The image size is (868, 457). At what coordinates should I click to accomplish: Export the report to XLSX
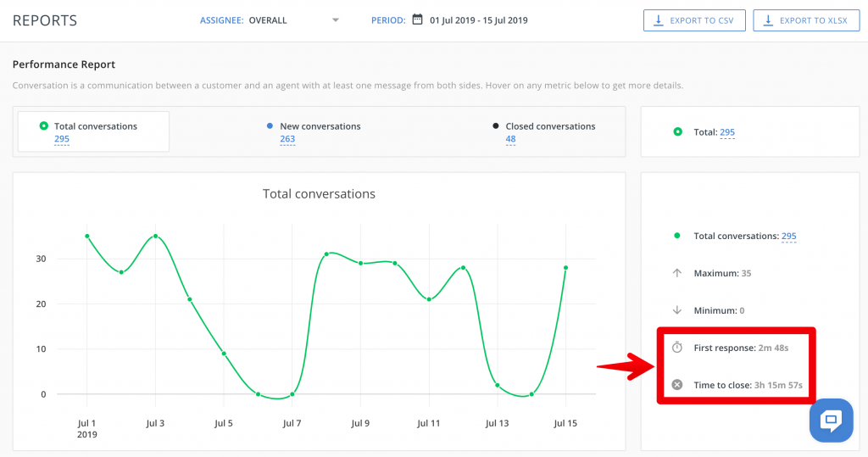[x=806, y=20]
